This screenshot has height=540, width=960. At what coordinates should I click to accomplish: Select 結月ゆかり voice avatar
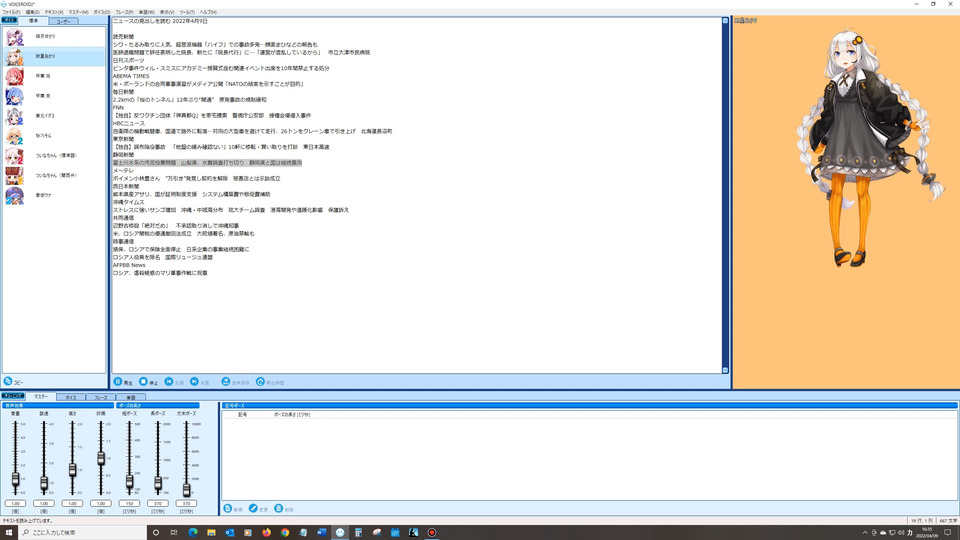[x=15, y=37]
